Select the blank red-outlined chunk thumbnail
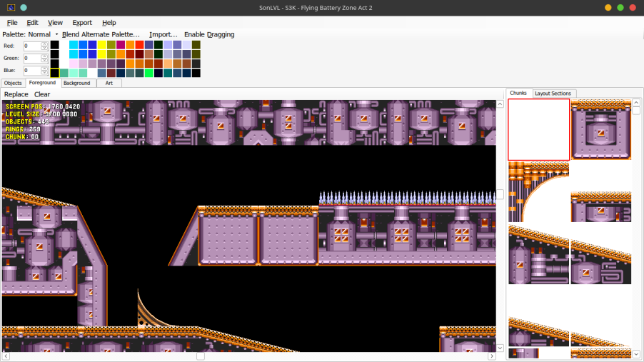Viewport: 644px width, 362px height. pyautogui.click(x=539, y=129)
